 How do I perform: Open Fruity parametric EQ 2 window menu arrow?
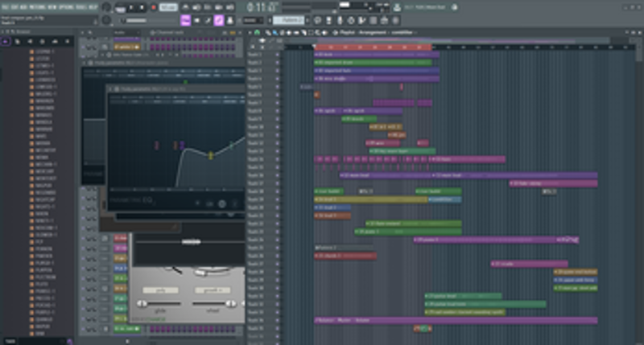[x=110, y=88]
